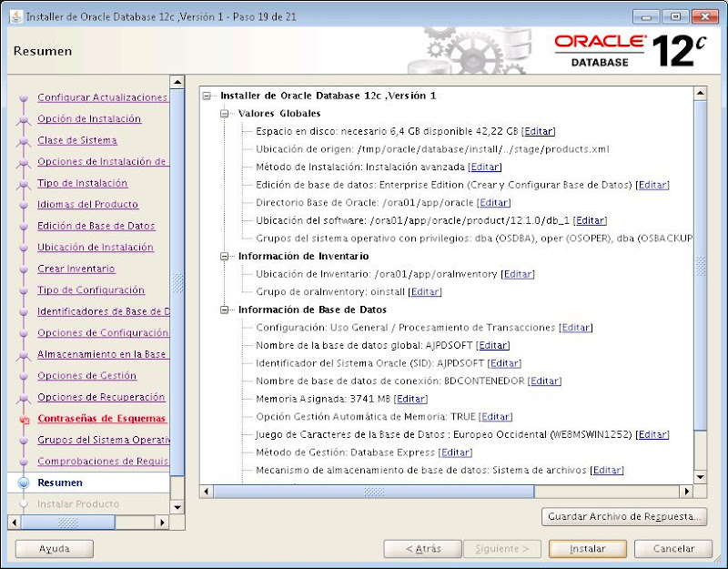Edit the Grupo de oraInventory value

point(425,291)
